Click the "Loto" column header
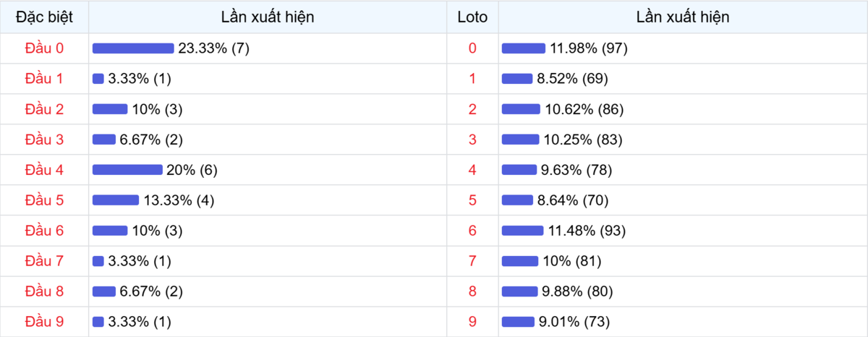 pos(472,17)
